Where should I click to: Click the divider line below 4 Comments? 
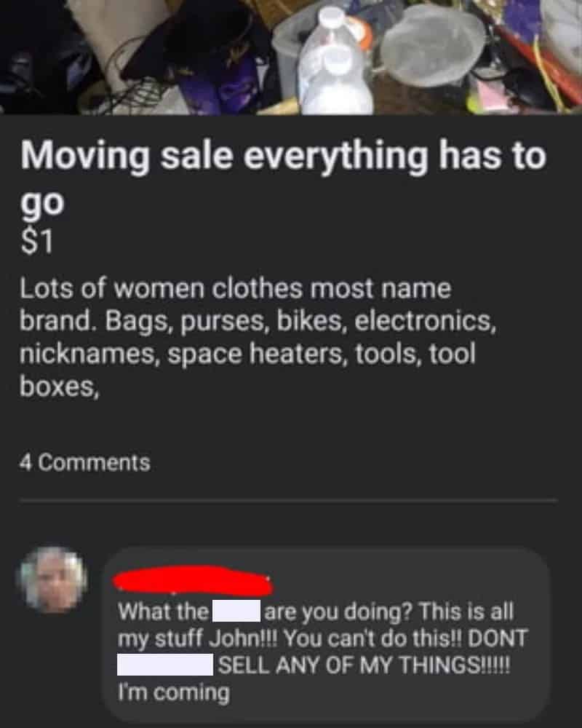point(288,501)
